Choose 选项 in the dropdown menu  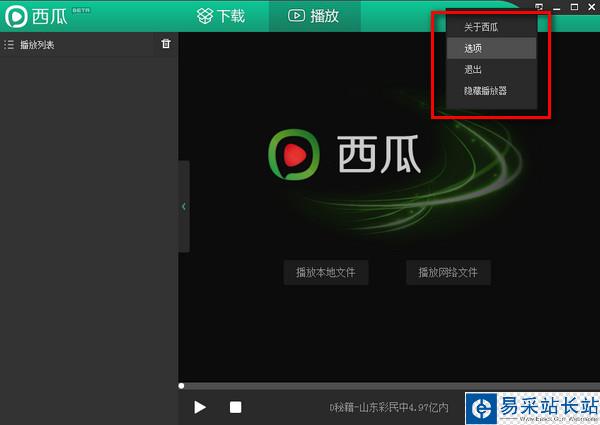tap(492, 48)
